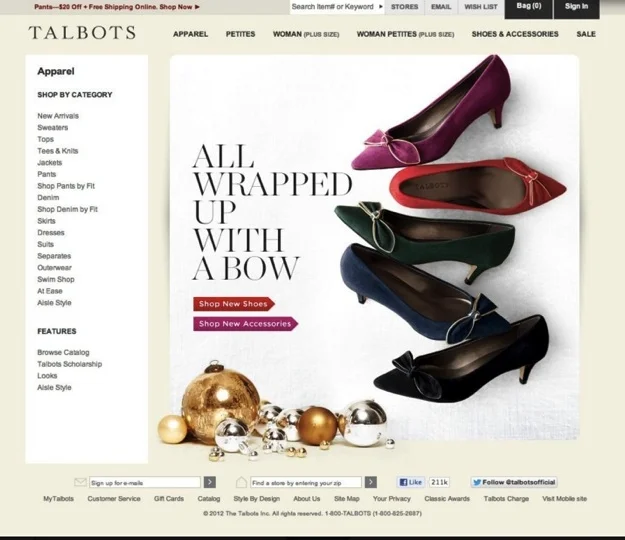Image resolution: width=625 pixels, height=540 pixels.
Task: Open Customer Service footer link
Action: click(x=114, y=499)
